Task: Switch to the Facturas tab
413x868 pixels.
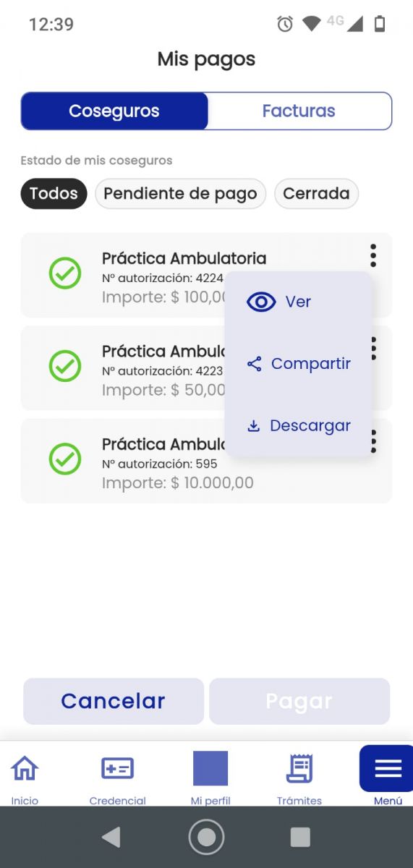Action: pos(299,111)
